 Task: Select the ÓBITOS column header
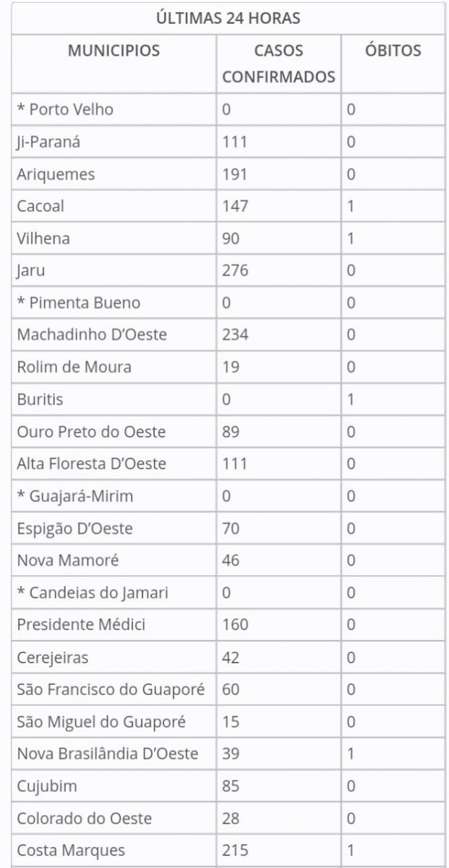coord(393,51)
